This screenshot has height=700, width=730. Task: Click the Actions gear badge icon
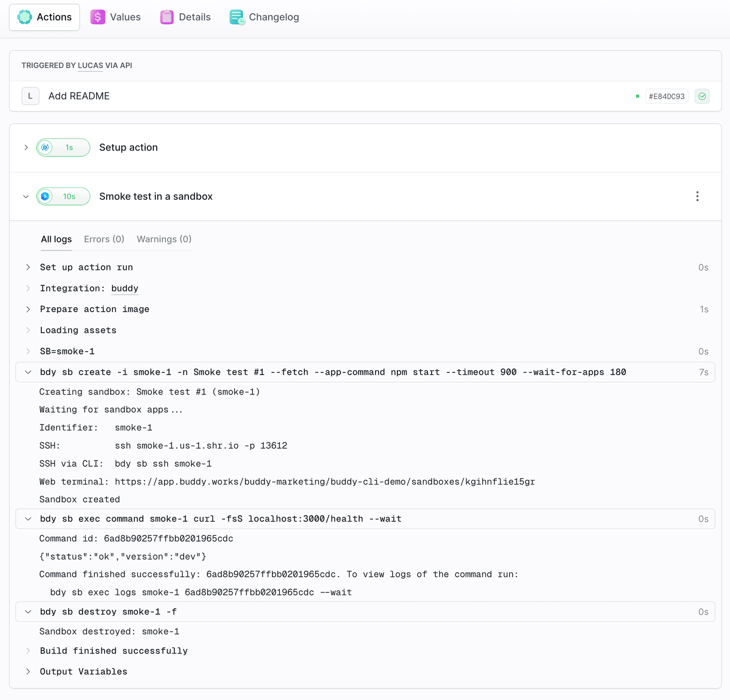coord(25,17)
